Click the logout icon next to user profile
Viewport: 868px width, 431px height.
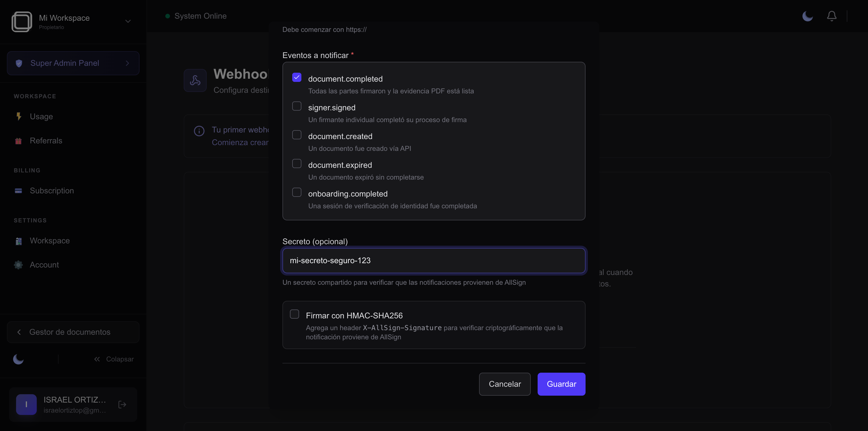coord(122,404)
